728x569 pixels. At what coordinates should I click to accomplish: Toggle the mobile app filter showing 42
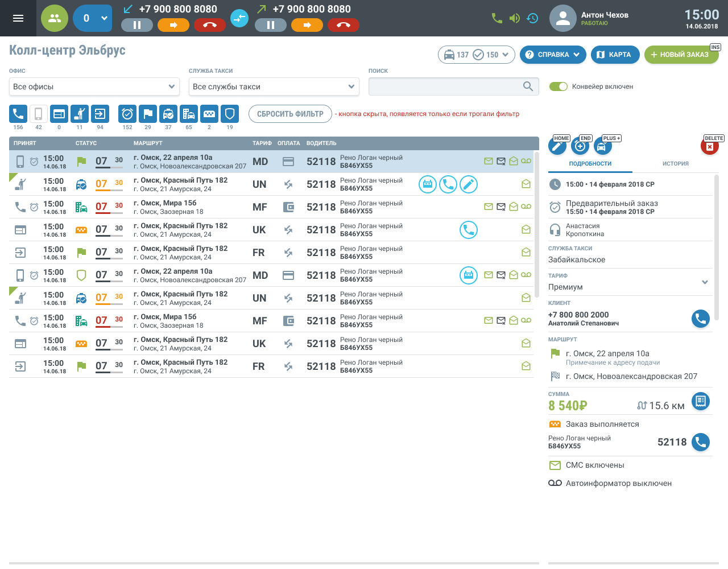coord(39,114)
